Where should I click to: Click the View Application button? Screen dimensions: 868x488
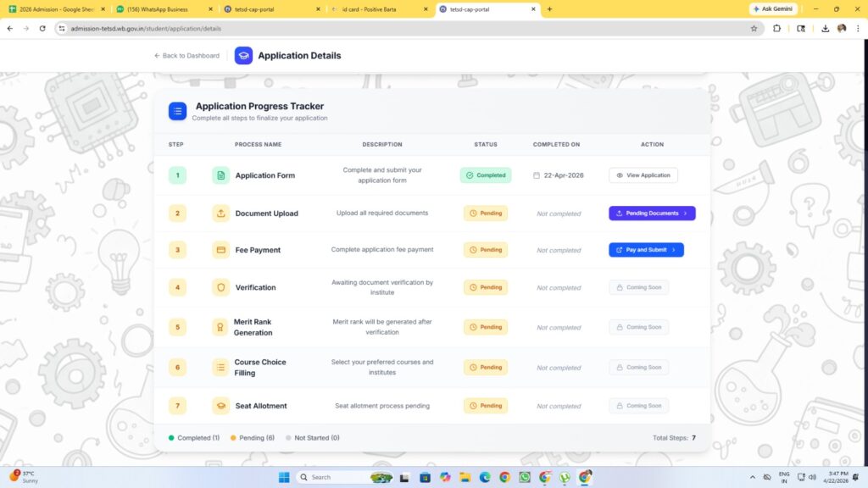click(643, 175)
